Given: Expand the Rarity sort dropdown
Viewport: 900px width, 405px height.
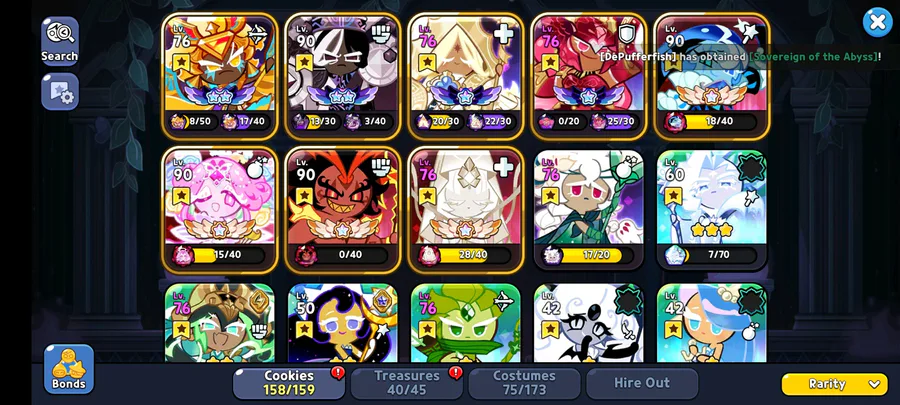Looking at the screenshot, I should click(x=835, y=384).
